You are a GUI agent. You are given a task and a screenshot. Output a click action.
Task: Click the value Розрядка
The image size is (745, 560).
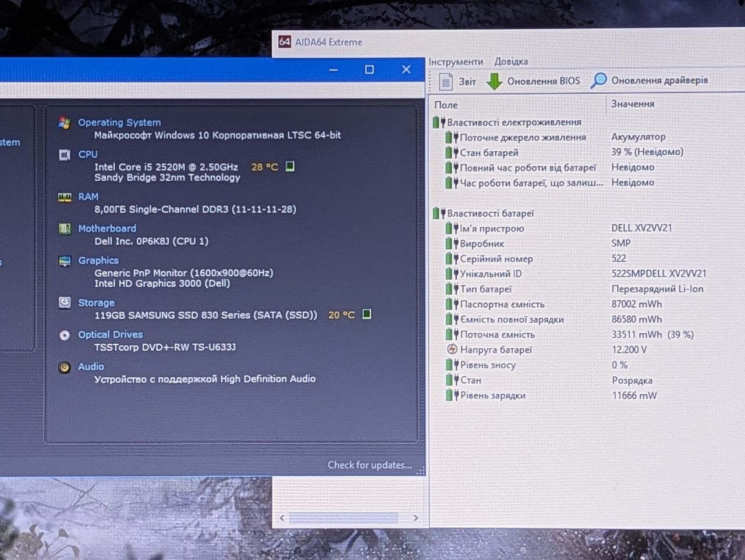(632, 380)
